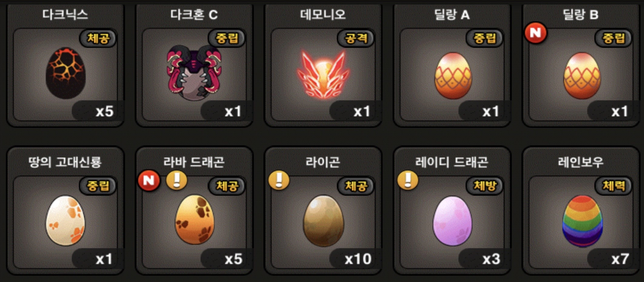The height and width of the screenshot is (282, 644).
Task: Click the 체방 tag on 레이디 드래곤
Action: 484,186
